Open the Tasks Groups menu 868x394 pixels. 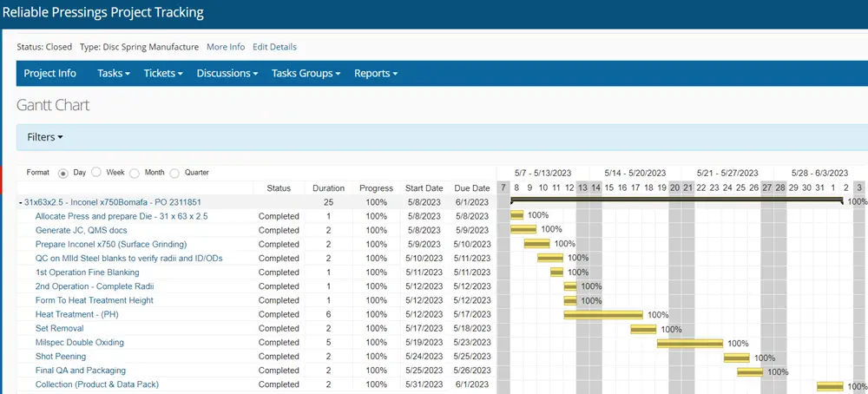point(306,74)
